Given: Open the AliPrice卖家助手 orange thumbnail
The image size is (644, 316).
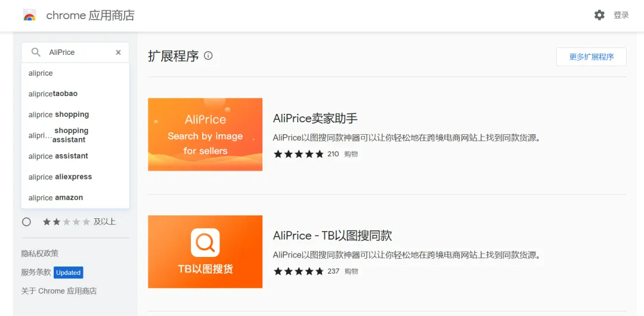Looking at the screenshot, I should (205, 134).
